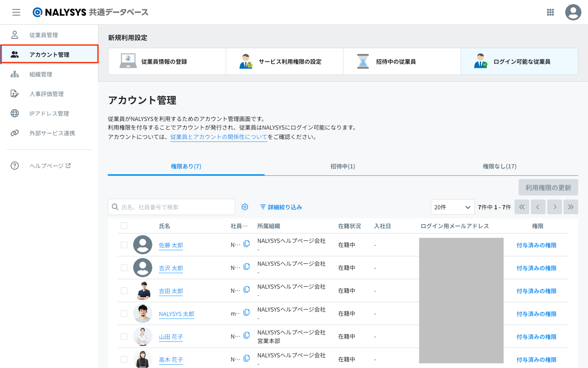Check the select-all checkbox in header
This screenshot has width=588, height=368.
click(x=124, y=226)
